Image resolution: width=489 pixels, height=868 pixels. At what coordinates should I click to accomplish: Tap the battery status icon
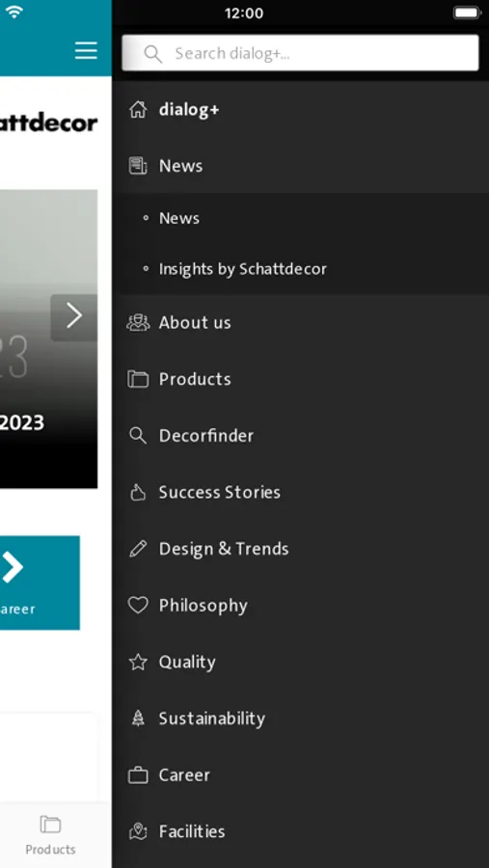point(467,13)
